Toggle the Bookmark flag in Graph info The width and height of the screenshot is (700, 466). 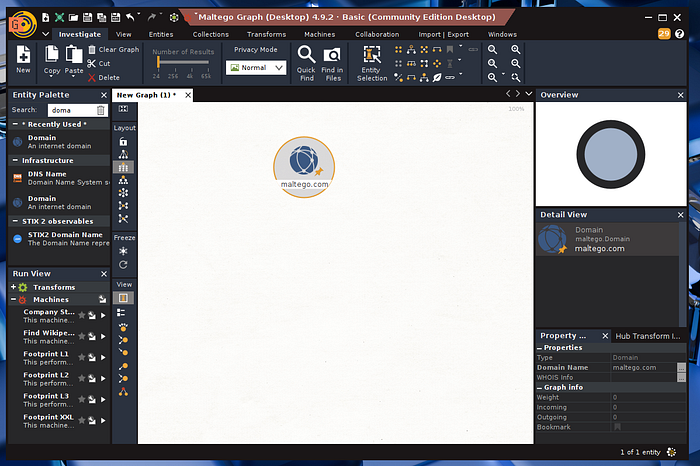(x=617, y=427)
